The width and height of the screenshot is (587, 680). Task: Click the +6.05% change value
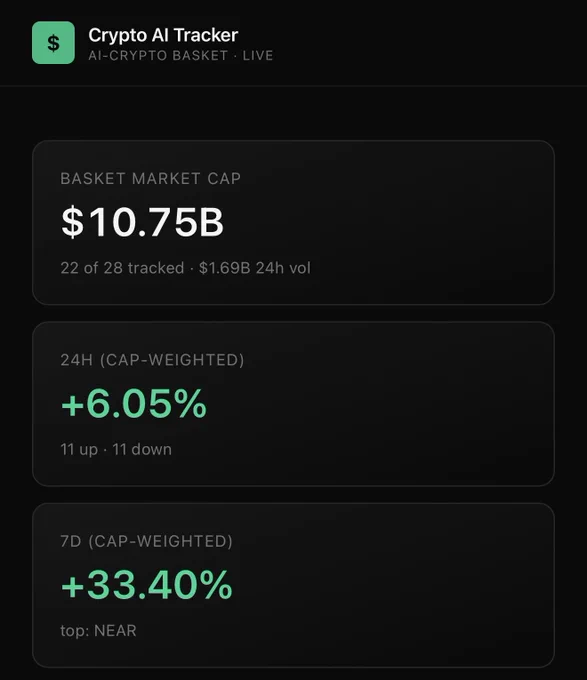[x=134, y=404]
